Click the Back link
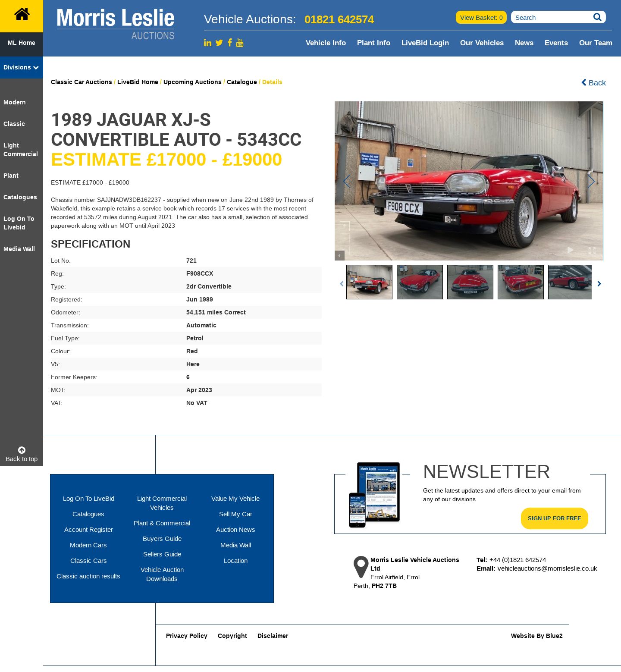621x672 pixels. click(593, 82)
